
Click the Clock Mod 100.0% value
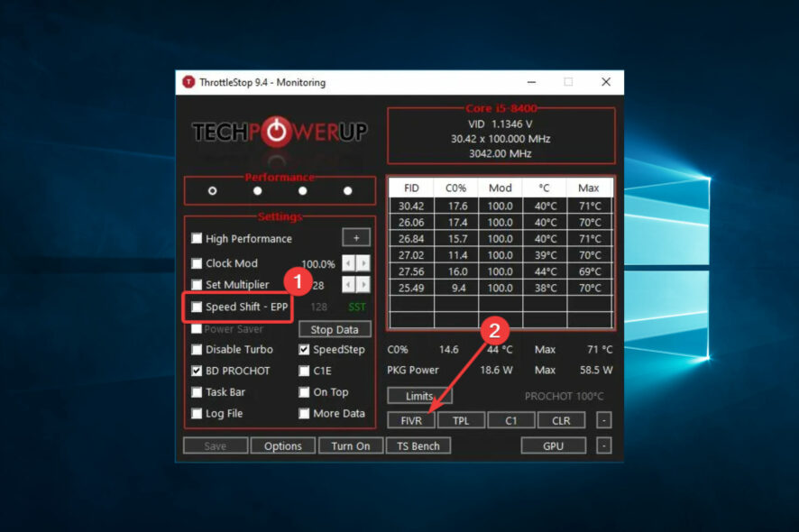pos(318,264)
